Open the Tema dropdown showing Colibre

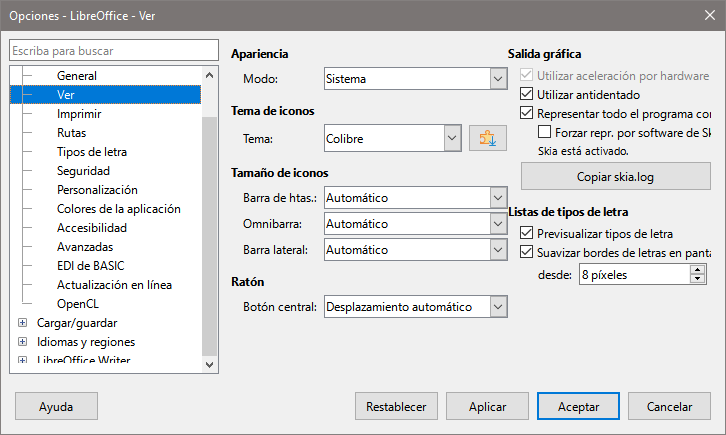pyautogui.click(x=393, y=138)
